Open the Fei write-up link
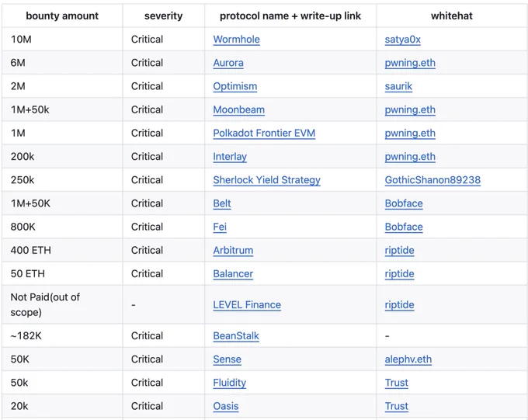Screen dimensions: 528x420 pos(220,227)
